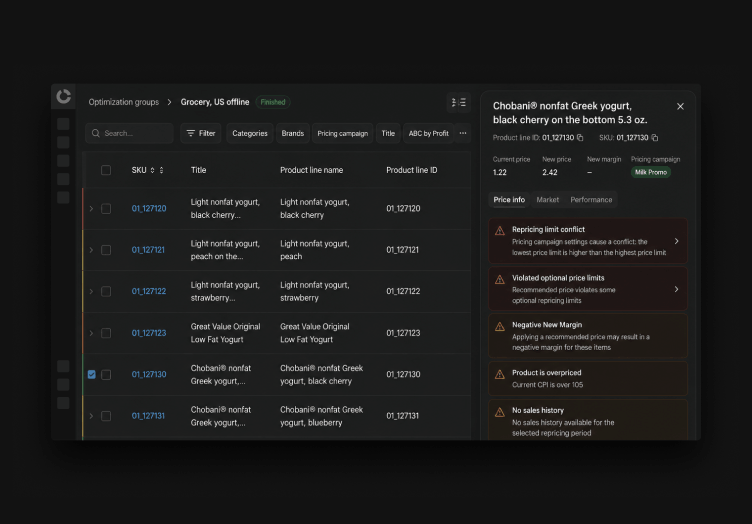Toggle the select-all header checkbox

click(106, 170)
